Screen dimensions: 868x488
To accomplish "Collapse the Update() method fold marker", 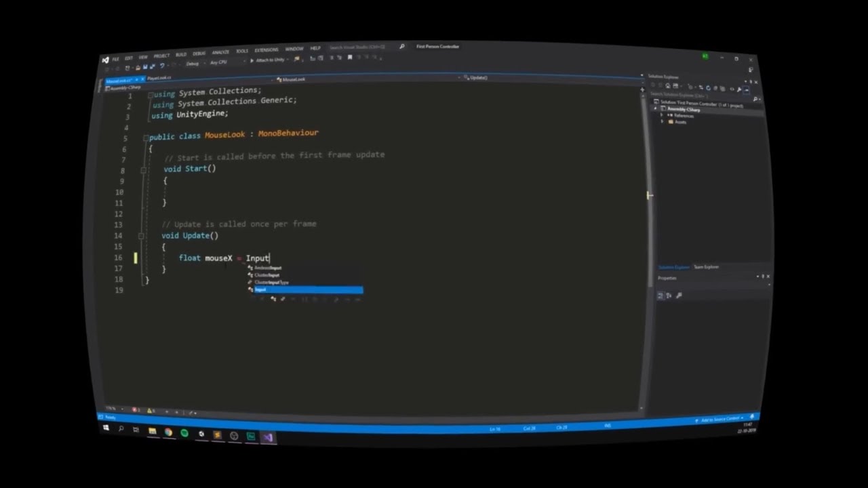I will pyautogui.click(x=141, y=236).
